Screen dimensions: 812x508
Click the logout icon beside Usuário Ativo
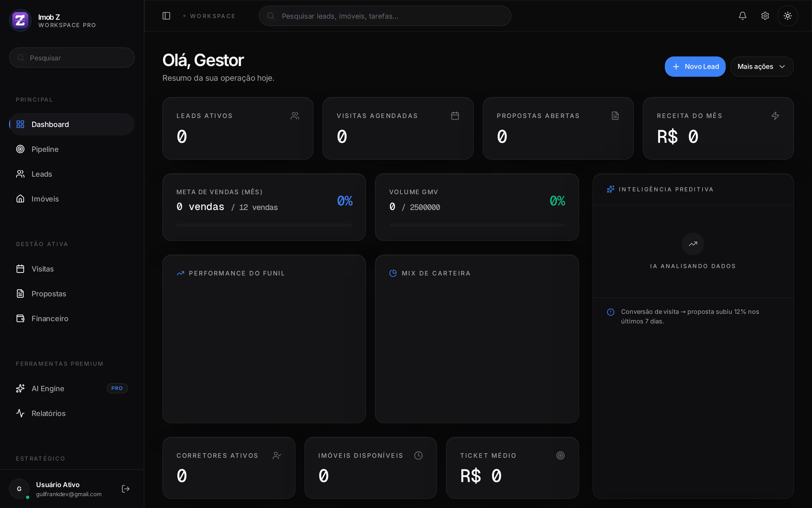(125, 489)
